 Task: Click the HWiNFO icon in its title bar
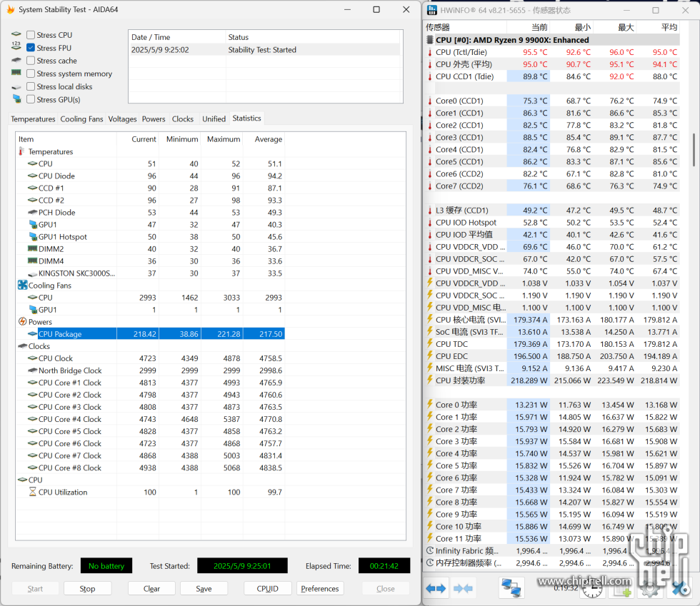[x=431, y=10]
